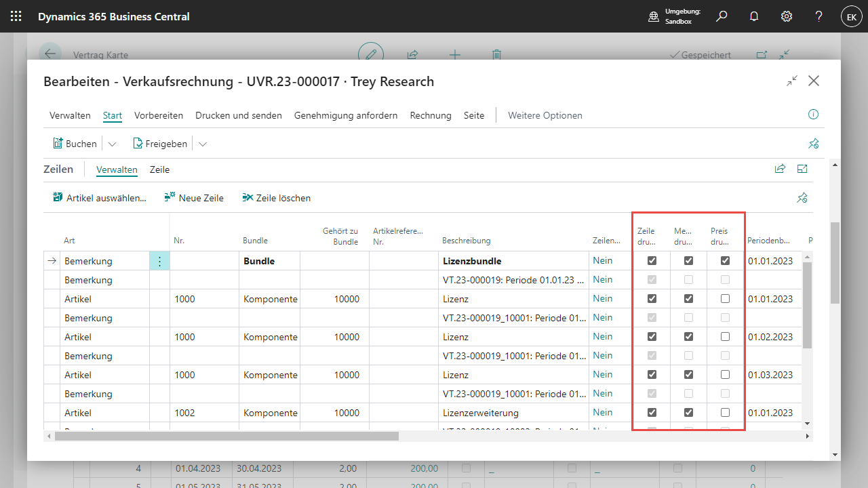868x488 pixels.
Task: Open row menu for Lizenzbundle line
Action: [159, 261]
